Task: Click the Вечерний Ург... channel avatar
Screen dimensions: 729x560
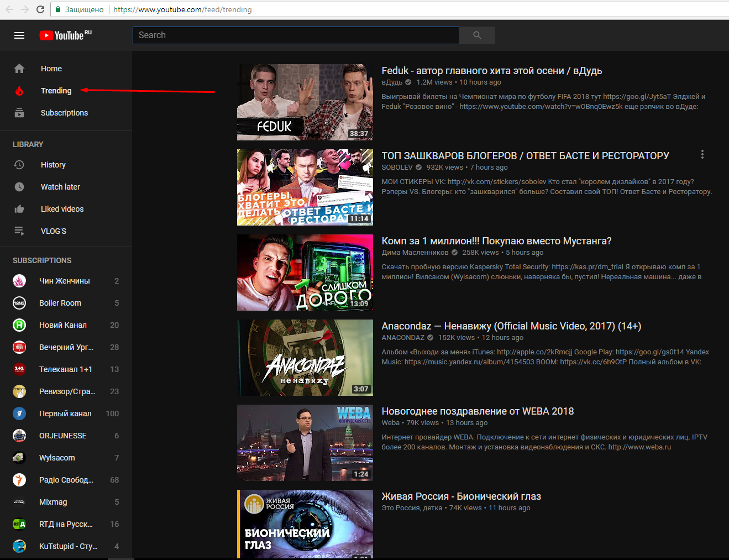Action: [19, 347]
